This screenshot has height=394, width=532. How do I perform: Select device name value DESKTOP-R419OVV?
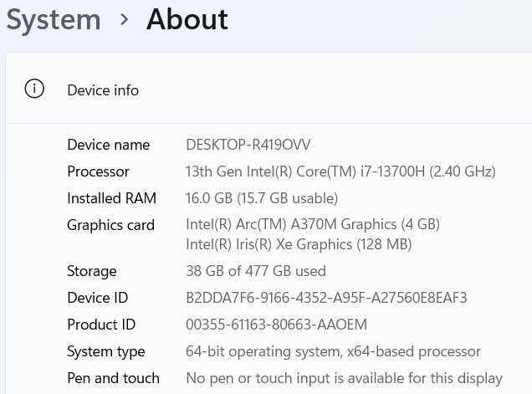pyautogui.click(x=248, y=145)
